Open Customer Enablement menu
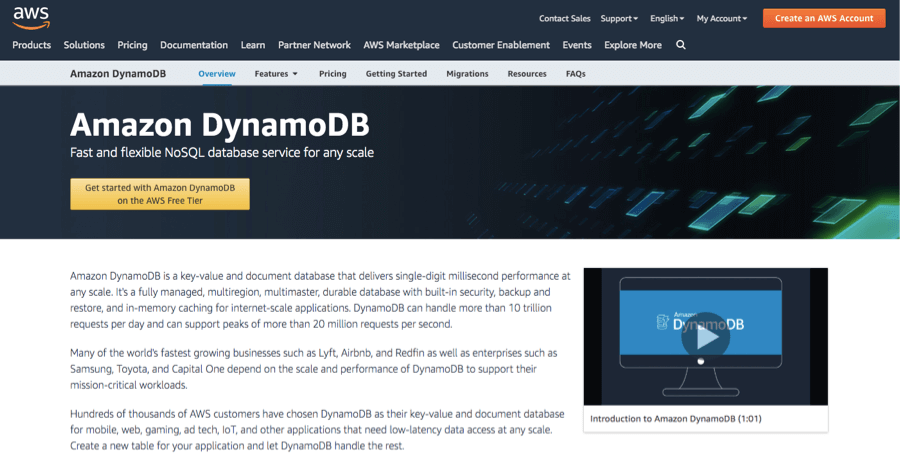Viewport: 900px width, 461px height. click(x=501, y=45)
